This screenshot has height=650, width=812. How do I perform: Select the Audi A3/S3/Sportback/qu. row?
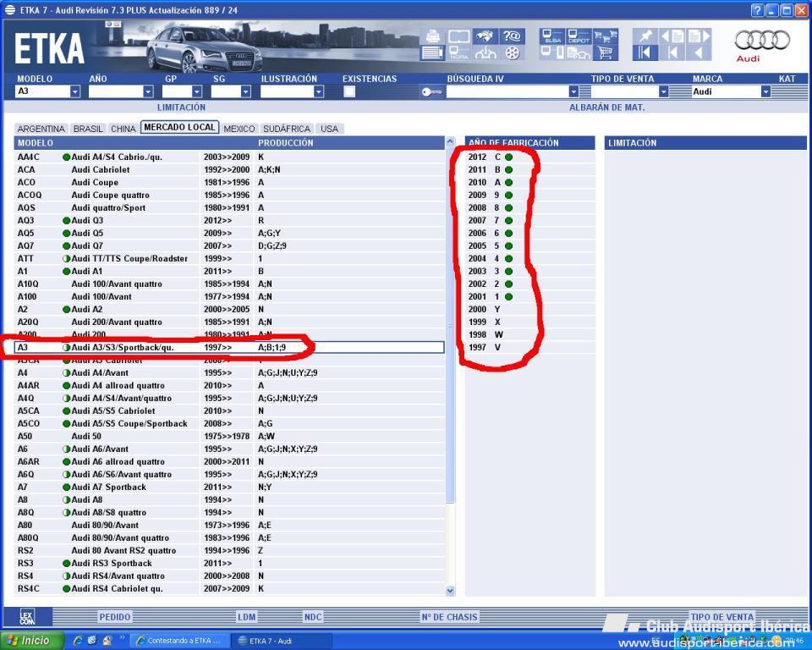(x=229, y=347)
